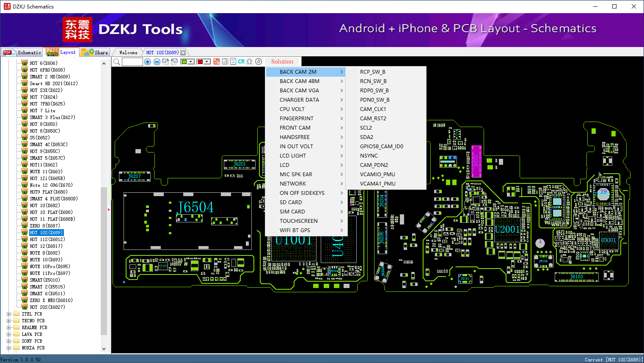The height and width of the screenshot is (363, 644).
Task: Close the HOT 10S(X689) tab
Action: pos(183,53)
